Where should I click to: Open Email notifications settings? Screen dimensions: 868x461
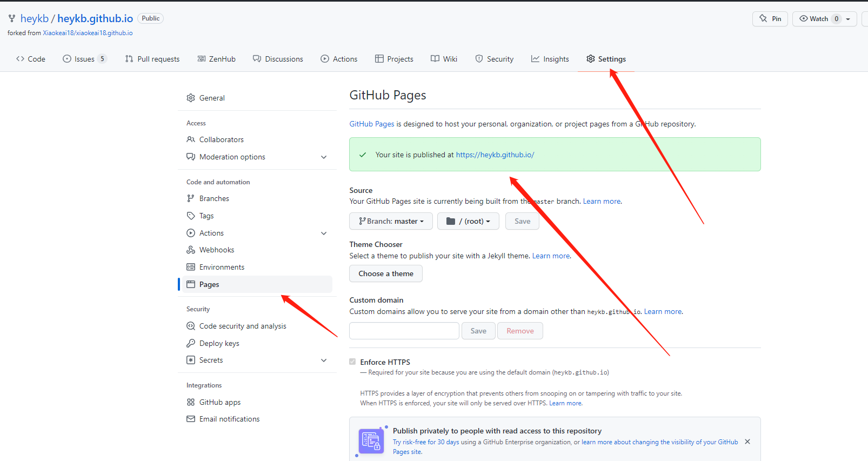pyautogui.click(x=257, y=419)
